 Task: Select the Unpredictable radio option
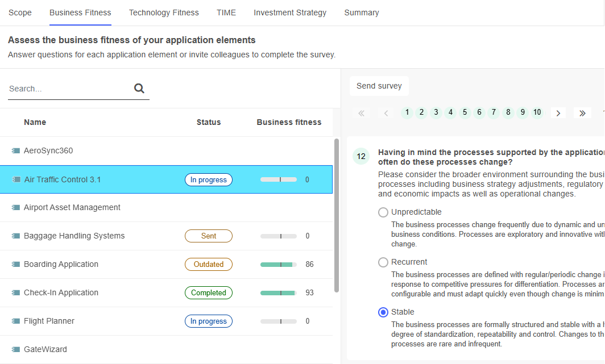pyautogui.click(x=383, y=212)
